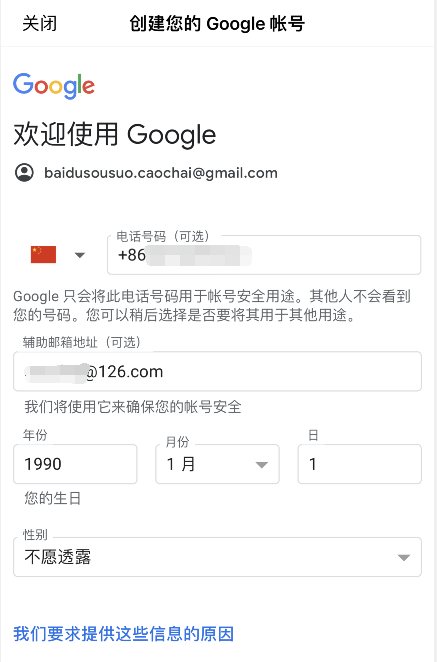
Task: Click the 创建您的 Google 帐号 title
Action: [217, 23]
